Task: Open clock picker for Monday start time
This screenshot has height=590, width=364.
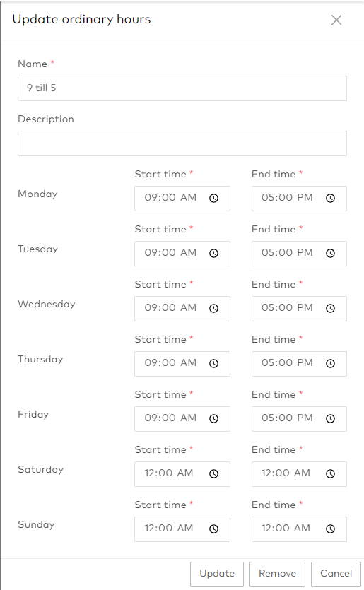Action: 214,199
